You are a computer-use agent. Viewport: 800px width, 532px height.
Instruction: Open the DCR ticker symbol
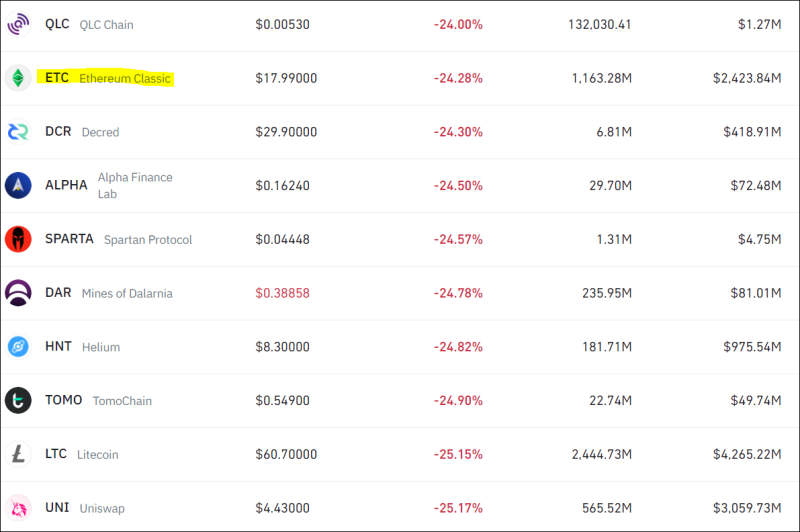tap(58, 132)
